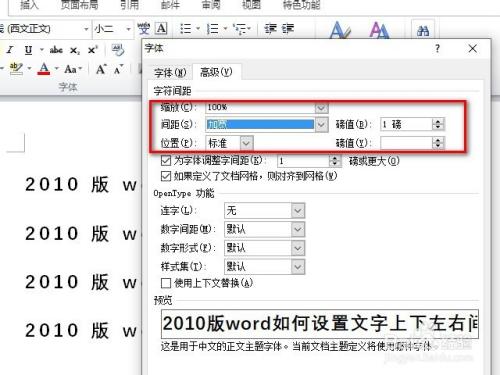The height and width of the screenshot is (375, 500).
Task: Grow font size with larger A icon
Action: (101, 69)
